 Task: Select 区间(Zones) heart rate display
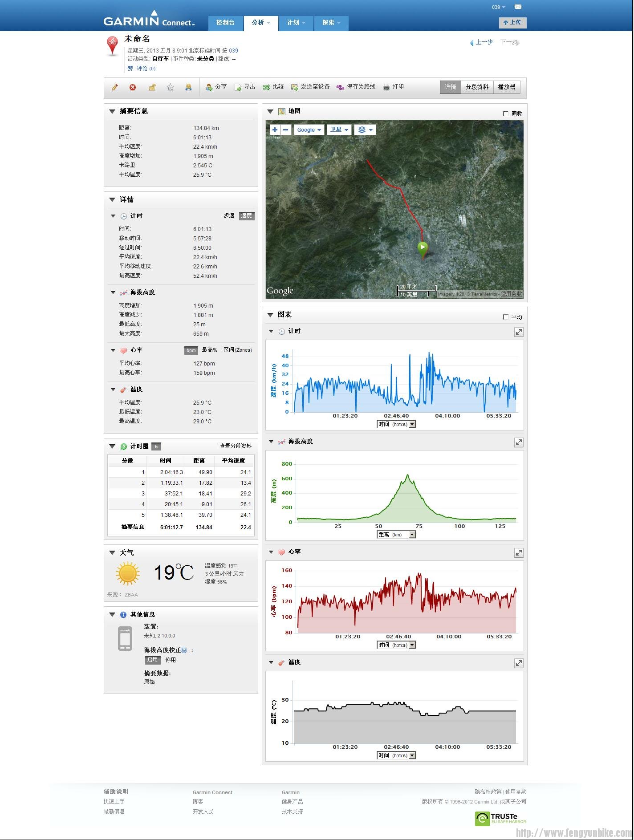[x=237, y=350]
